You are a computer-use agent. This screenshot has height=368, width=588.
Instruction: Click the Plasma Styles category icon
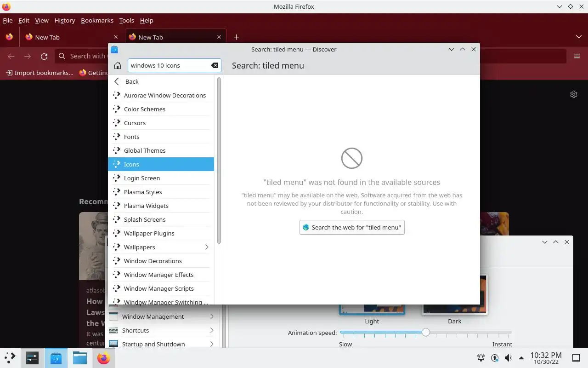coord(117,192)
